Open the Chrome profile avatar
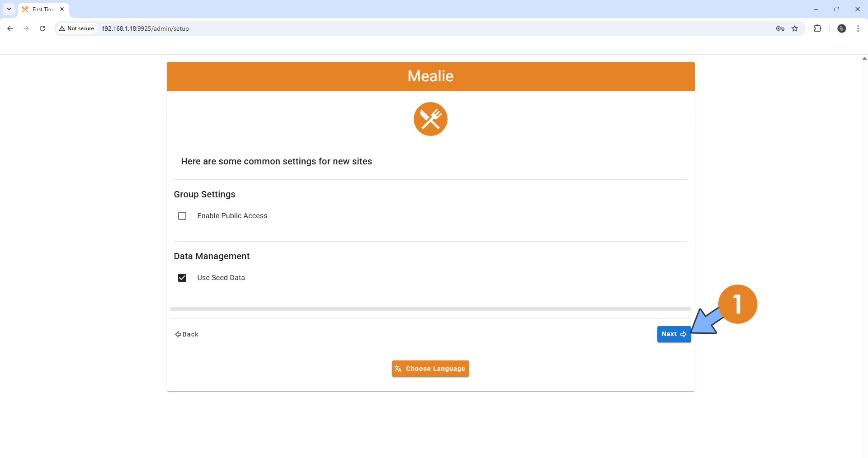Screen dimensions: 868x458 pyautogui.click(x=841, y=28)
